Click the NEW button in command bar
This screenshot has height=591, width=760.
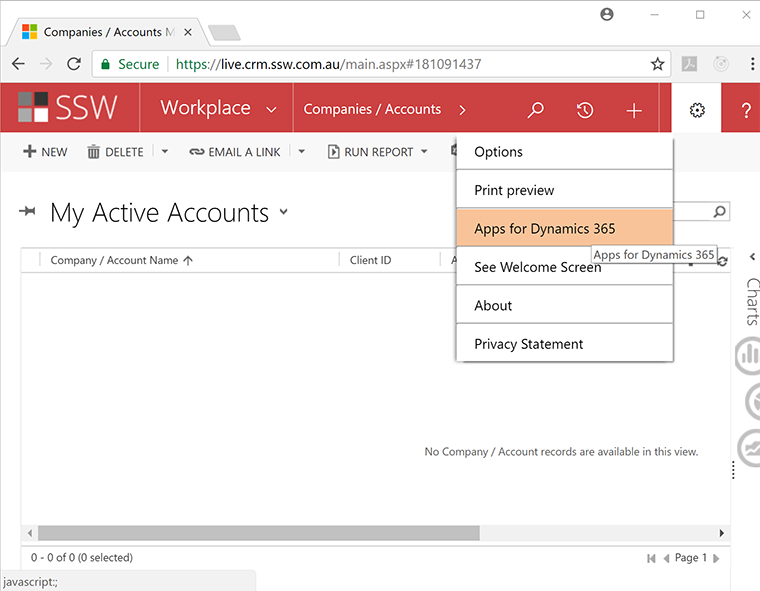45,152
